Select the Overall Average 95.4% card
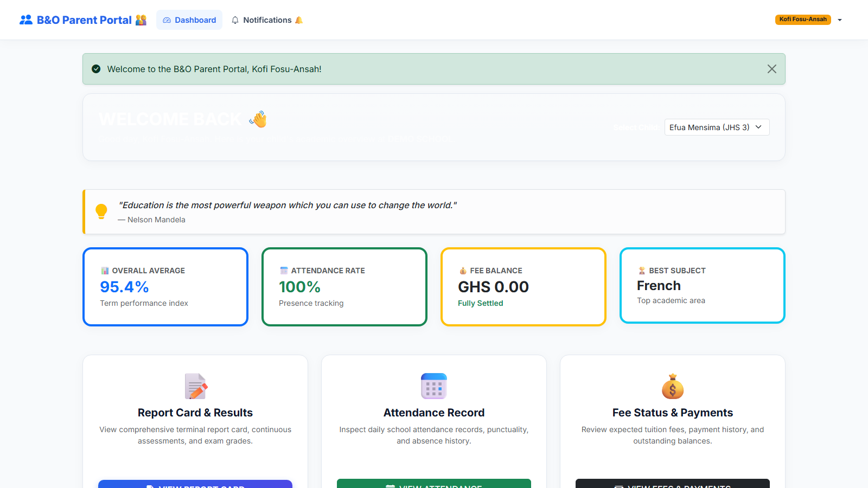Image resolution: width=868 pixels, height=488 pixels. pyautogui.click(x=165, y=287)
